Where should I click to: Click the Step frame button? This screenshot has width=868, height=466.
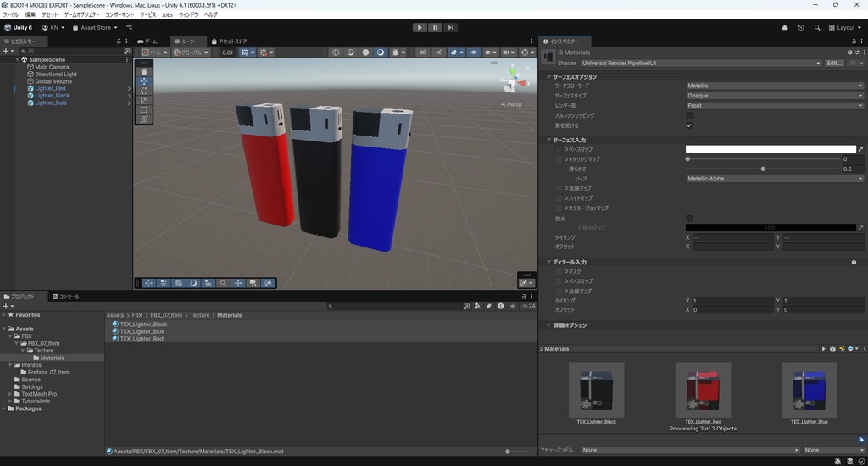(x=451, y=27)
